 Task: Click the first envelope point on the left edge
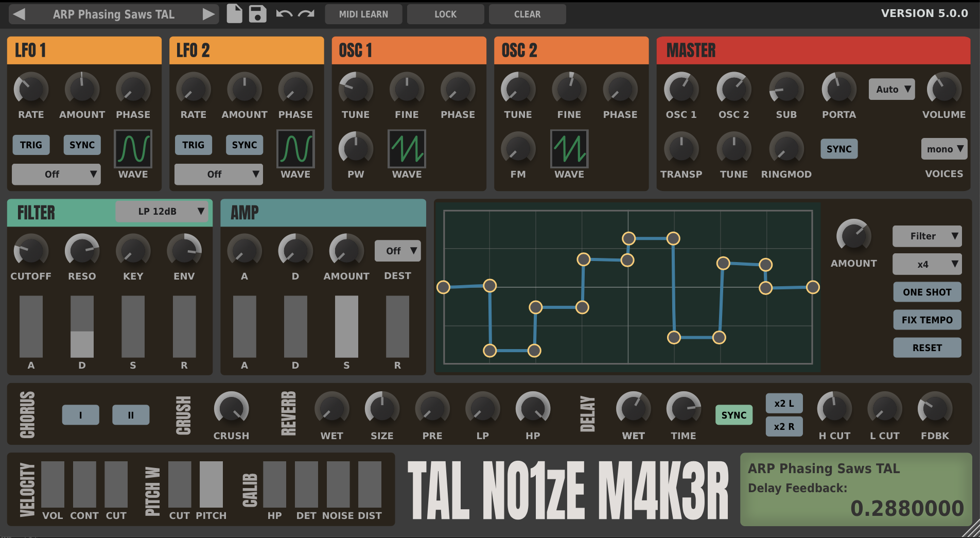pos(443,287)
